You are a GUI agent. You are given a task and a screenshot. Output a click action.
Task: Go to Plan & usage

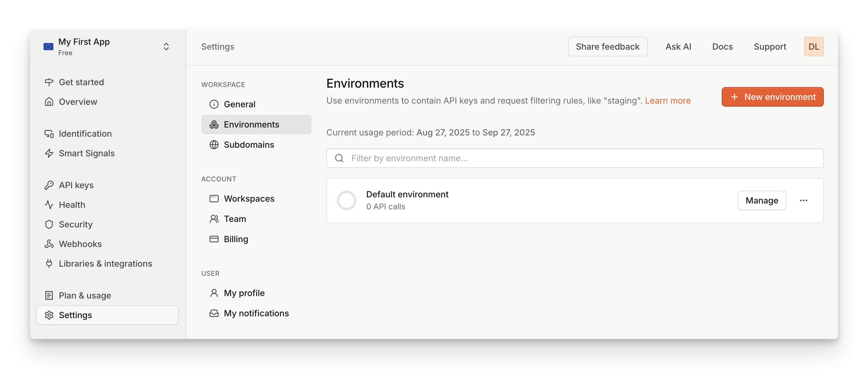pyautogui.click(x=85, y=295)
